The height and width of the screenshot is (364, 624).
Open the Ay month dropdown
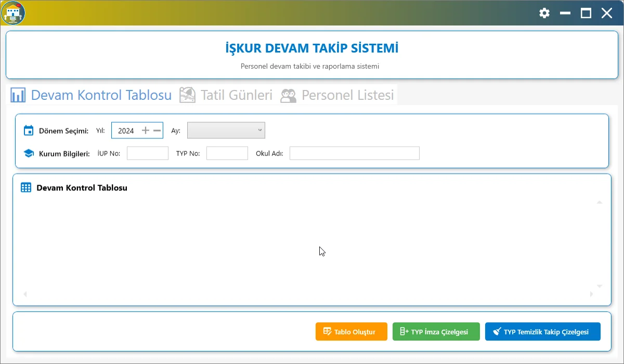point(226,131)
